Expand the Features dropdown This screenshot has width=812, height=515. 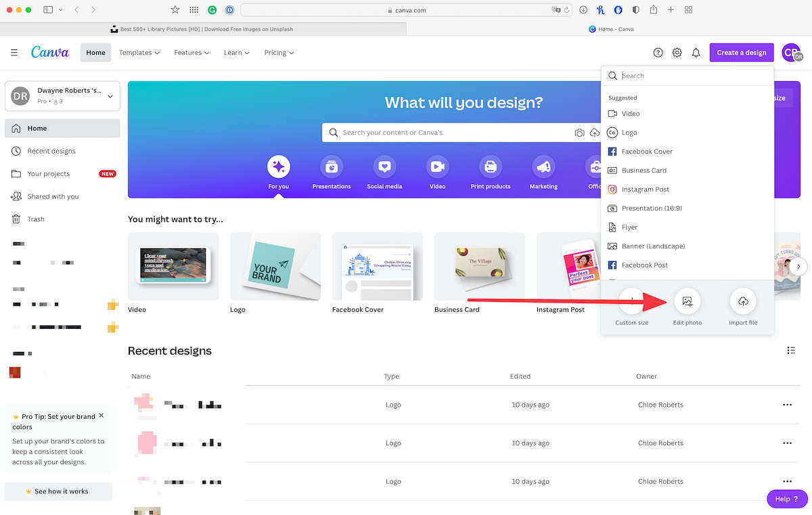pyautogui.click(x=191, y=53)
